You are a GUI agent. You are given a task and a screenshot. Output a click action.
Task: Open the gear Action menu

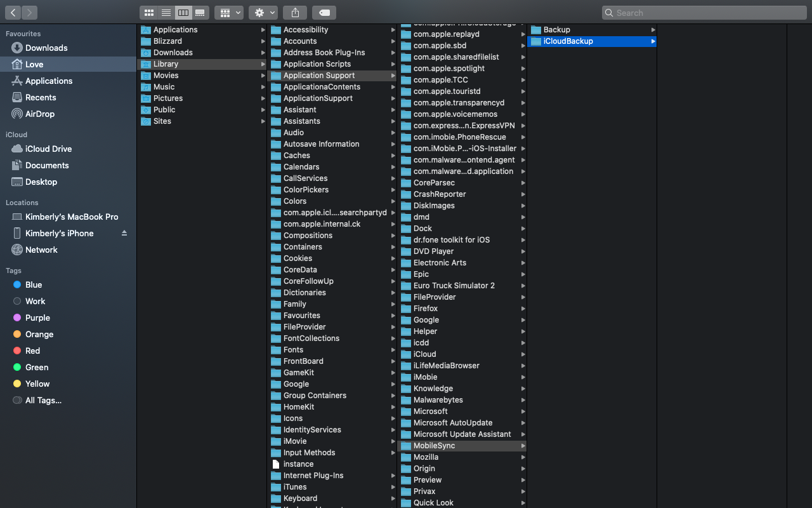pos(263,12)
